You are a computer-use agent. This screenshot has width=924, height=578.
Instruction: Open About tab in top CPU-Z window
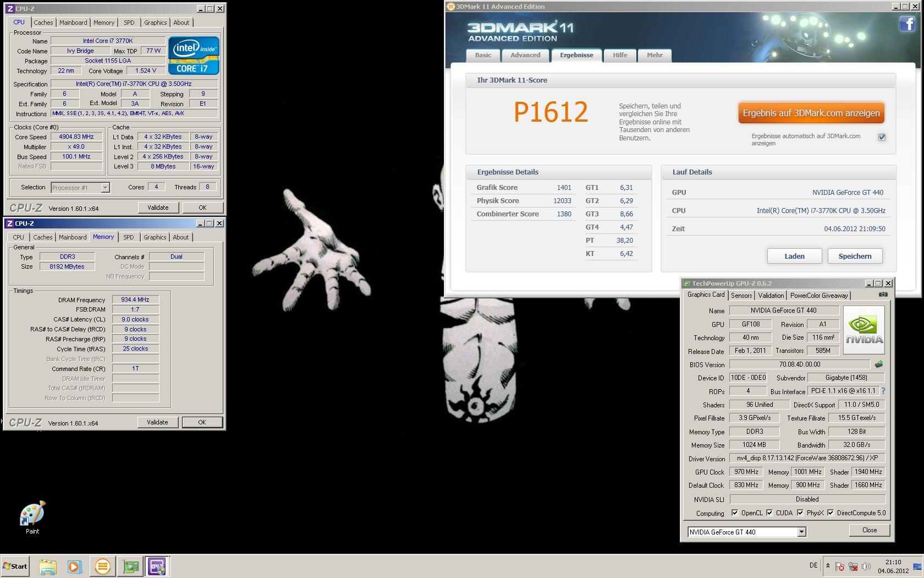coord(182,23)
